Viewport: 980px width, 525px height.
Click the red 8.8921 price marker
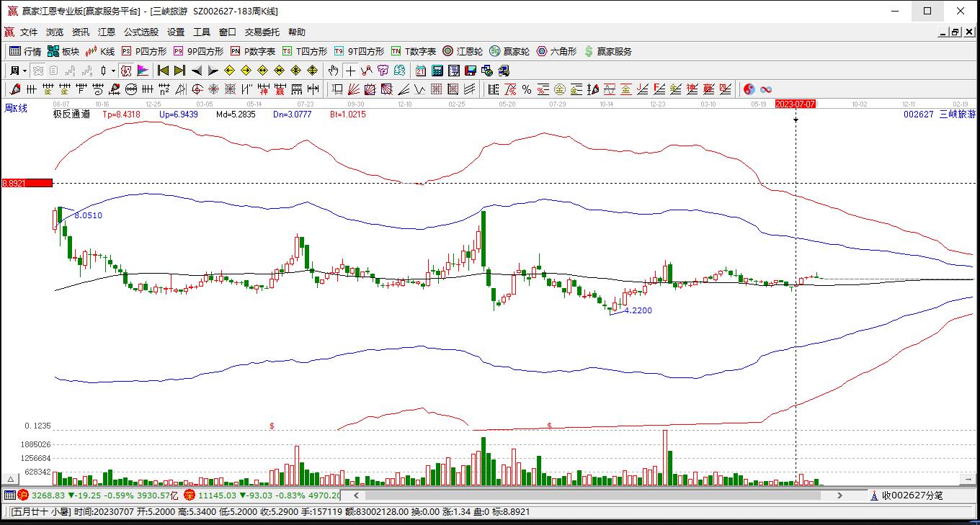(27, 184)
